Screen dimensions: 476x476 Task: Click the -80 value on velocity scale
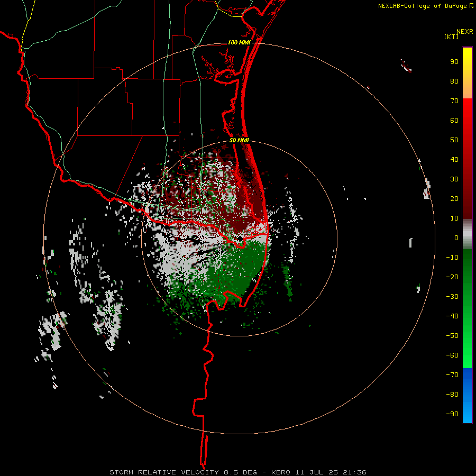coord(452,395)
